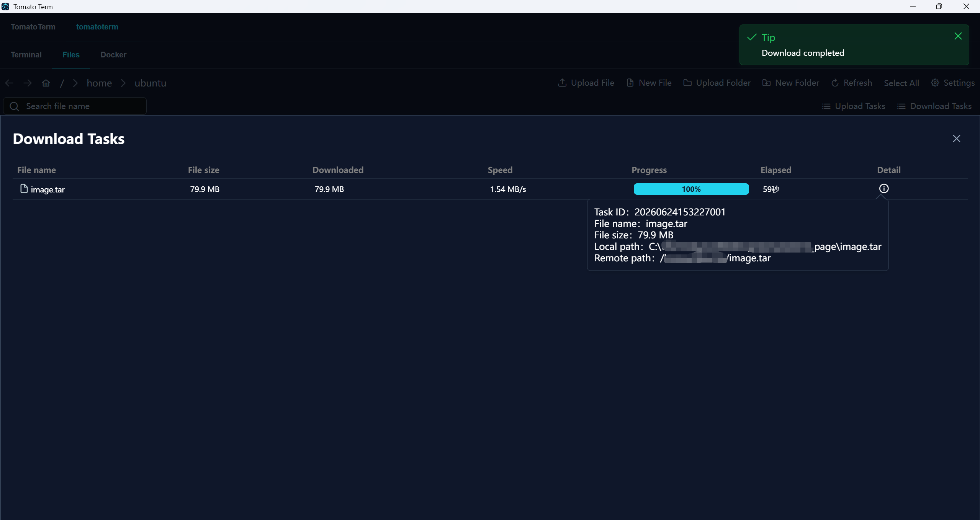This screenshot has width=980, height=520.
Task: Click the File size column header
Action: point(204,170)
